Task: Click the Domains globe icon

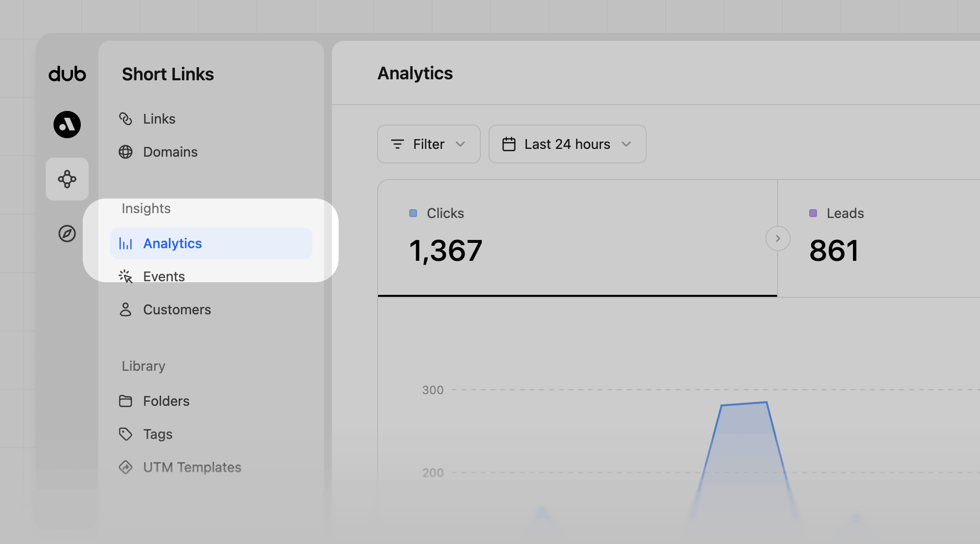Action: pos(126,152)
